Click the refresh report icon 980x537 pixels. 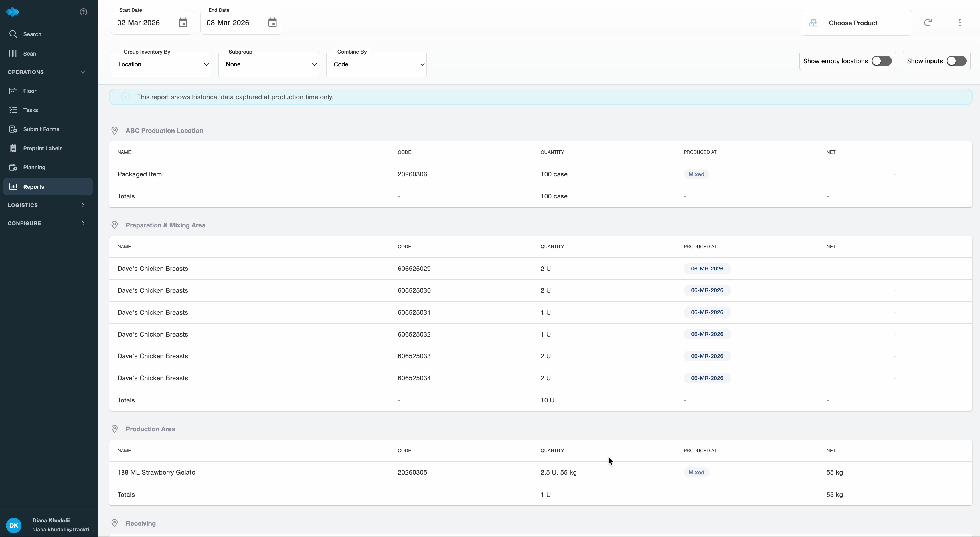pyautogui.click(x=928, y=23)
